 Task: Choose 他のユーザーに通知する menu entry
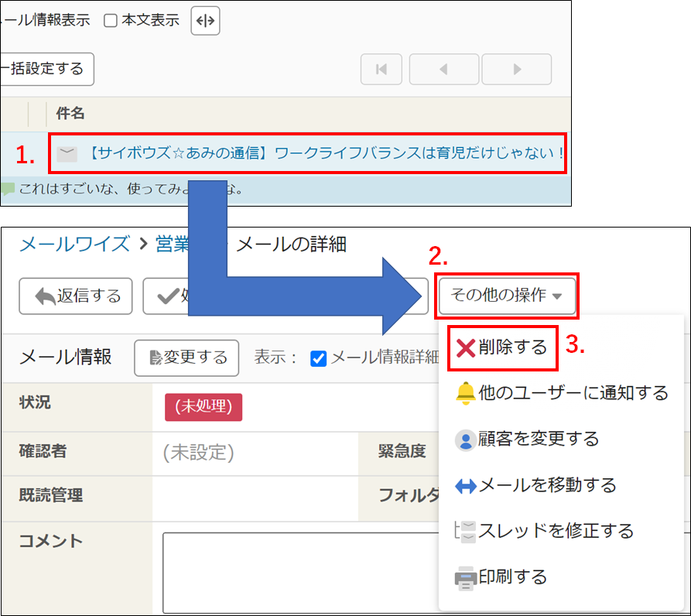(x=573, y=393)
